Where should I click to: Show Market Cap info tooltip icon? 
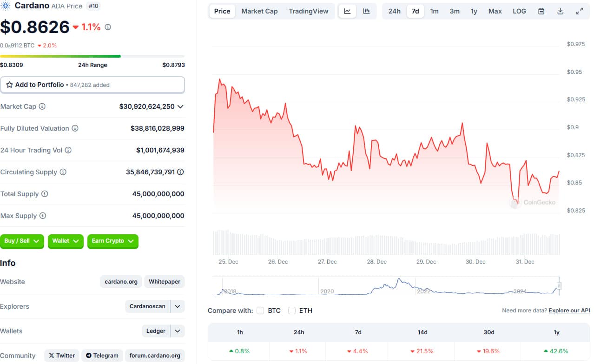(x=42, y=106)
